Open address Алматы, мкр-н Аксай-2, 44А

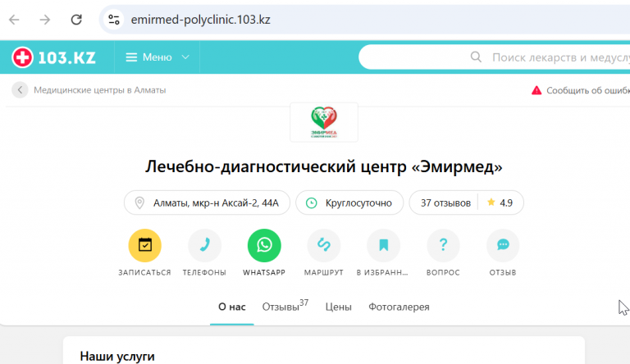point(207,202)
